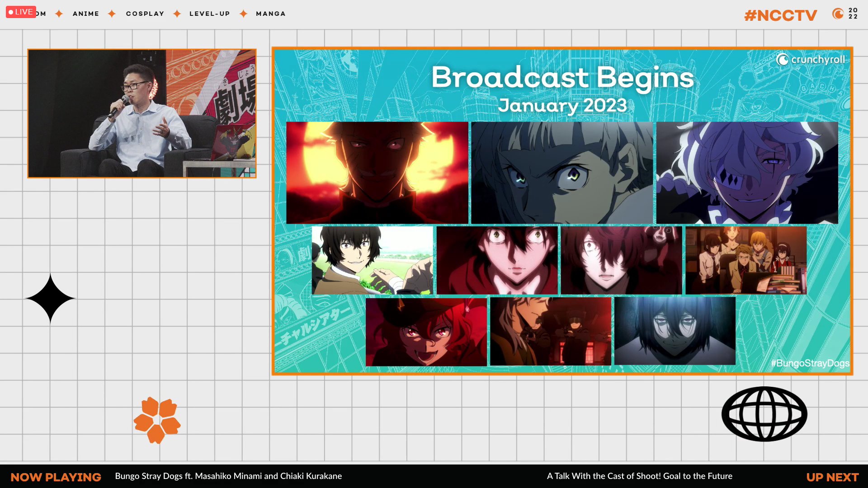
Task: Click the black globe icon
Action: [764, 414]
